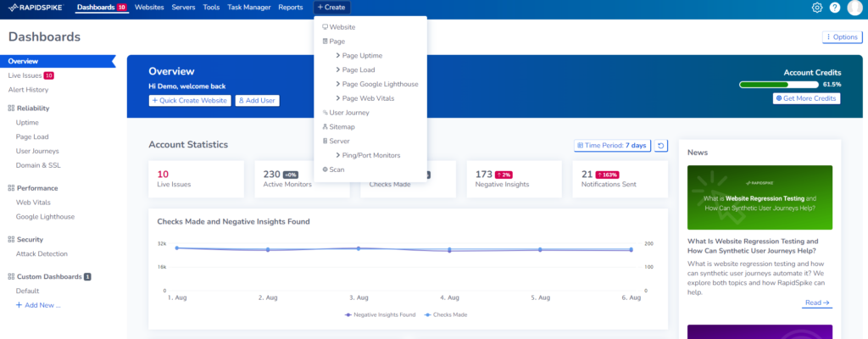Open Domain & SSL in sidebar
The width and height of the screenshot is (868, 339).
[x=38, y=165]
